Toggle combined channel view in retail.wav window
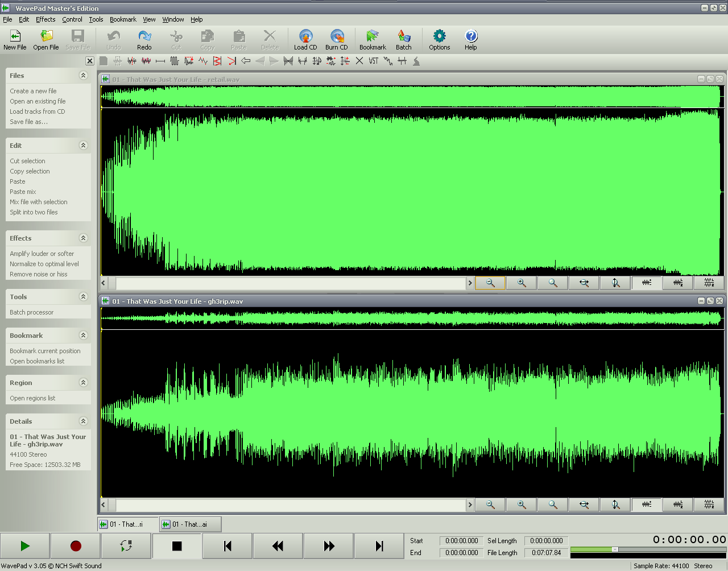Viewport: 728px width, 571px height. [x=647, y=283]
